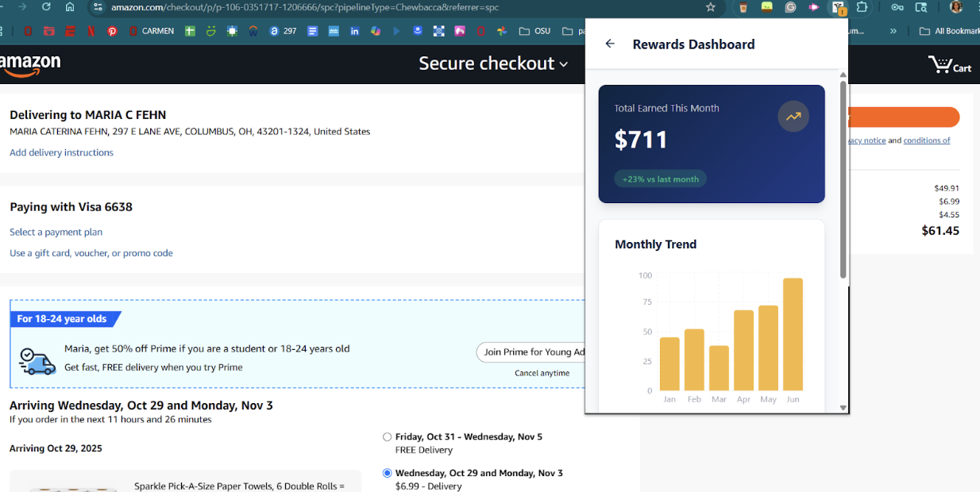Click the order total $61.45
The height and width of the screenshot is (492, 980).
coord(940,231)
